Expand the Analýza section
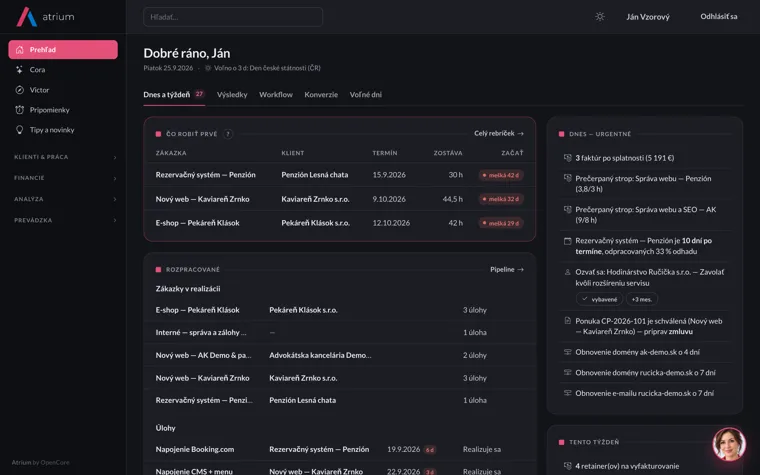Viewport: 760px width, 475px height. pyautogui.click(x=65, y=199)
